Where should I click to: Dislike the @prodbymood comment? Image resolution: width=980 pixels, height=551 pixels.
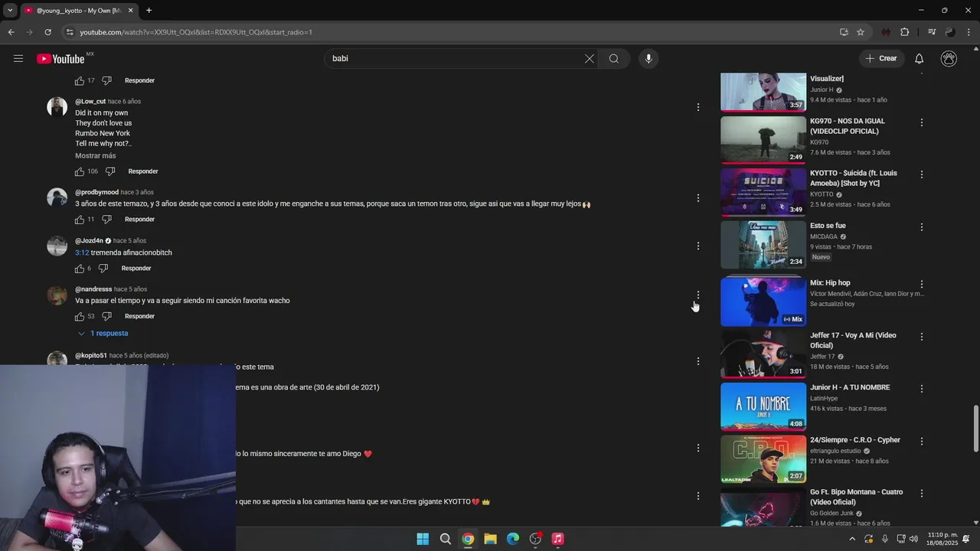point(106,220)
